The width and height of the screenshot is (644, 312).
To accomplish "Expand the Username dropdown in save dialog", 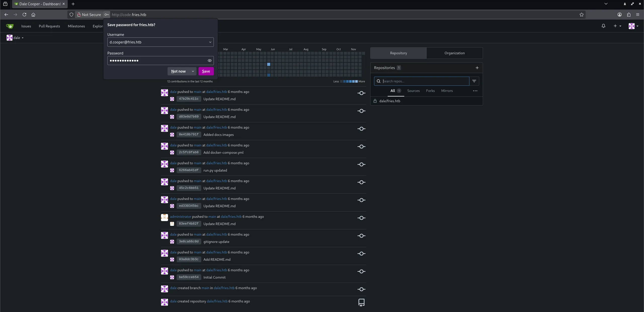I will tap(210, 42).
